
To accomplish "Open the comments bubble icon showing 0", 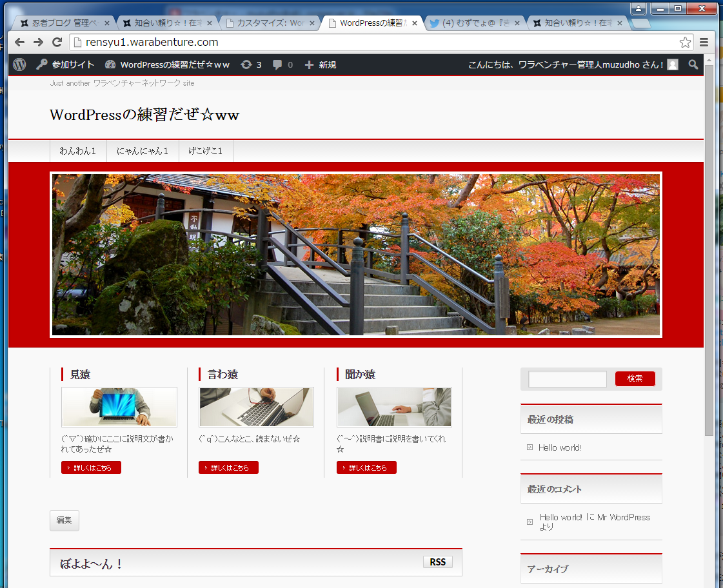I will [x=282, y=64].
